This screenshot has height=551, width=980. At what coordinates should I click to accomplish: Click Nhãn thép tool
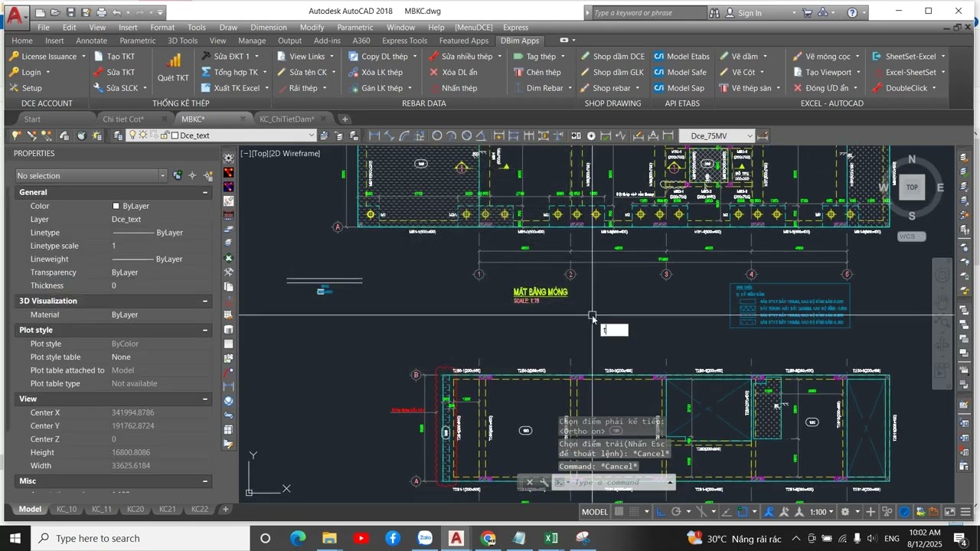(x=452, y=88)
